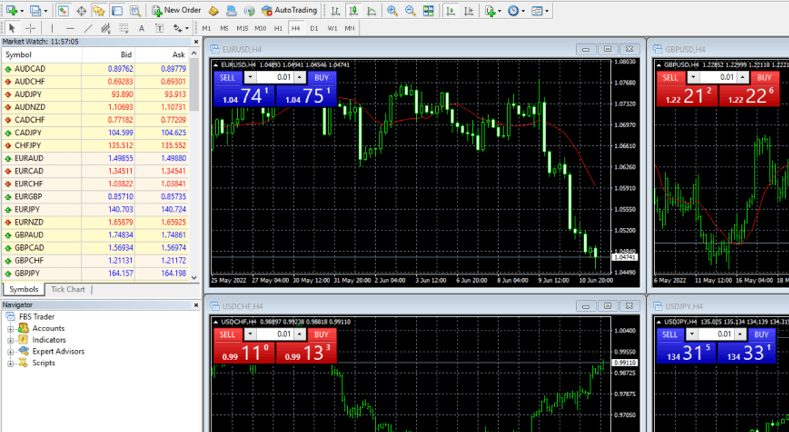Screen dimensions: 789x432
Task: Click EURUSD volume input field 0.01
Action: click(x=275, y=77)
